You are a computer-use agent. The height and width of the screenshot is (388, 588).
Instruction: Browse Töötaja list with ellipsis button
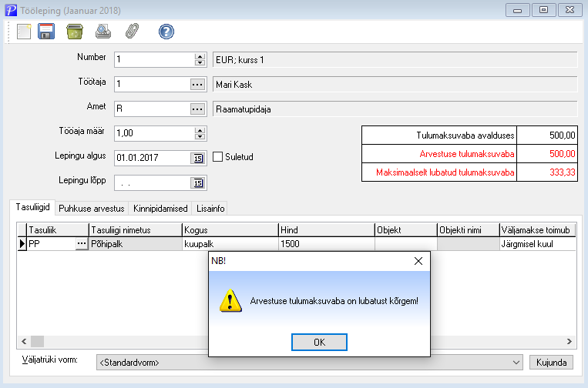click(197, 84)
